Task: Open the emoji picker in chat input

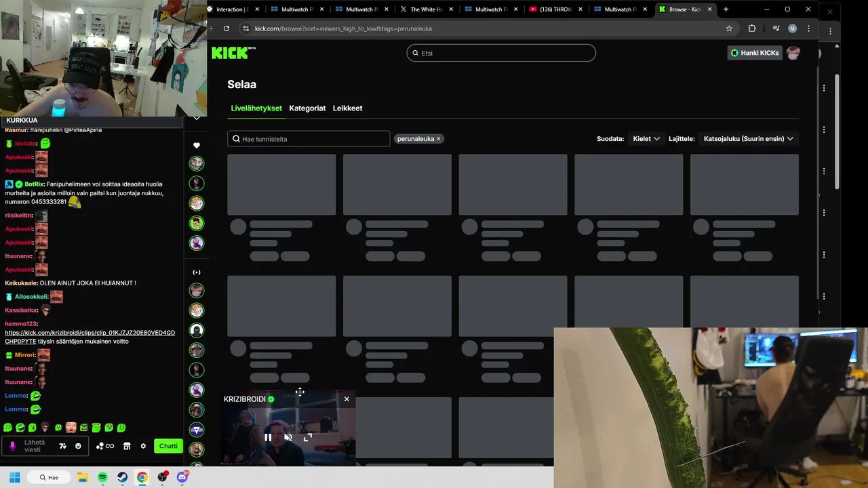Action: [x=78, y=446]
